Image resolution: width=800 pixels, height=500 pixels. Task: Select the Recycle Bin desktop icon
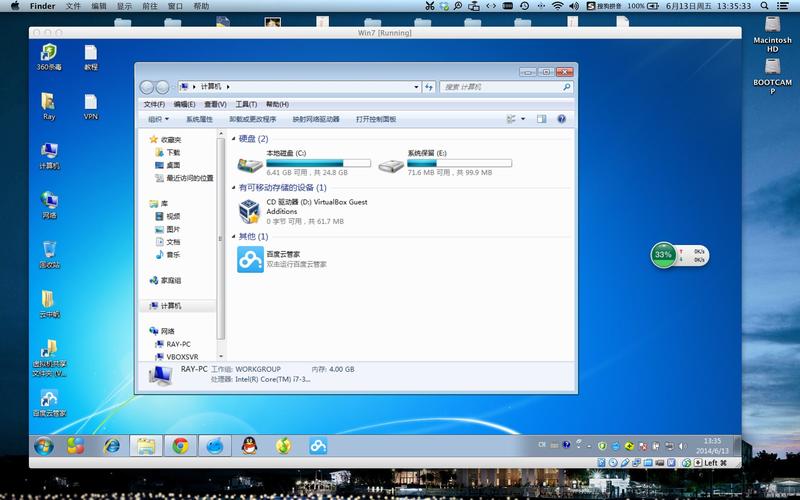(x=49, y=255)
